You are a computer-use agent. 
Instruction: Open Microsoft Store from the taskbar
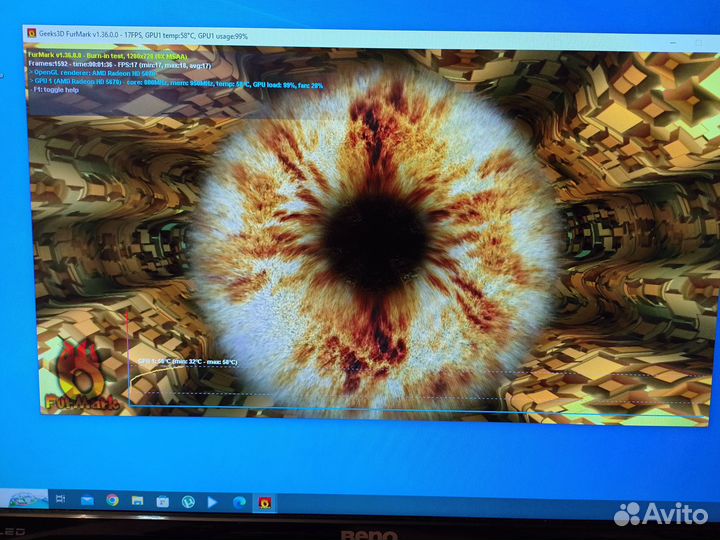click(162, 500)
